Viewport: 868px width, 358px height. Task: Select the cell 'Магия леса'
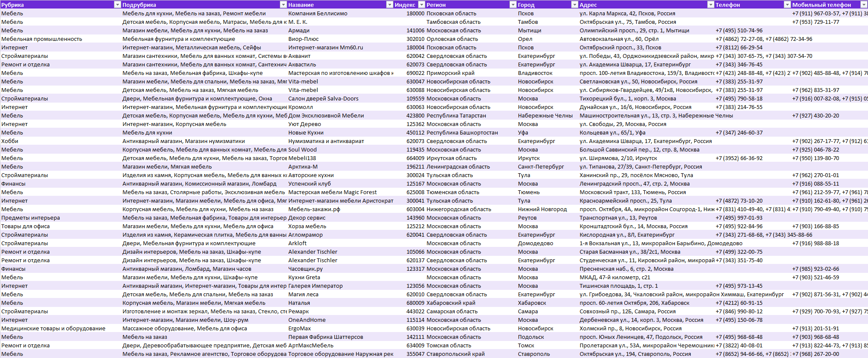(340, 294)
